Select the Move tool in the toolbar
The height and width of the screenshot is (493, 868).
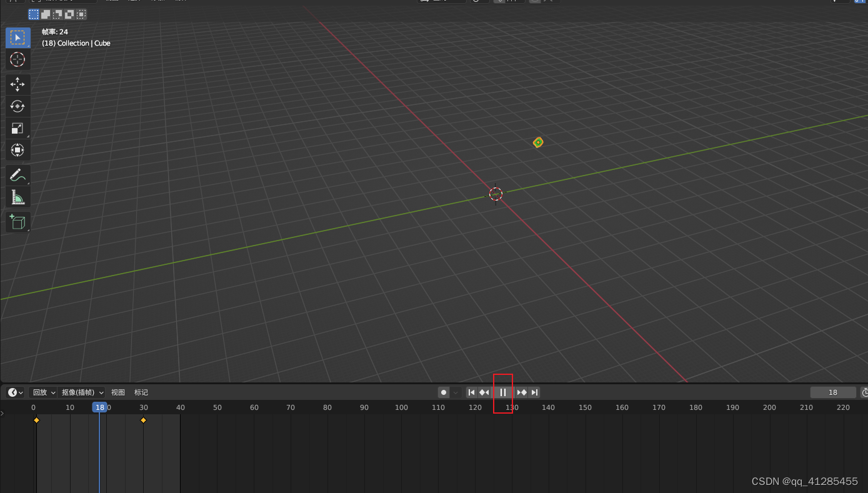click(17, 84)
